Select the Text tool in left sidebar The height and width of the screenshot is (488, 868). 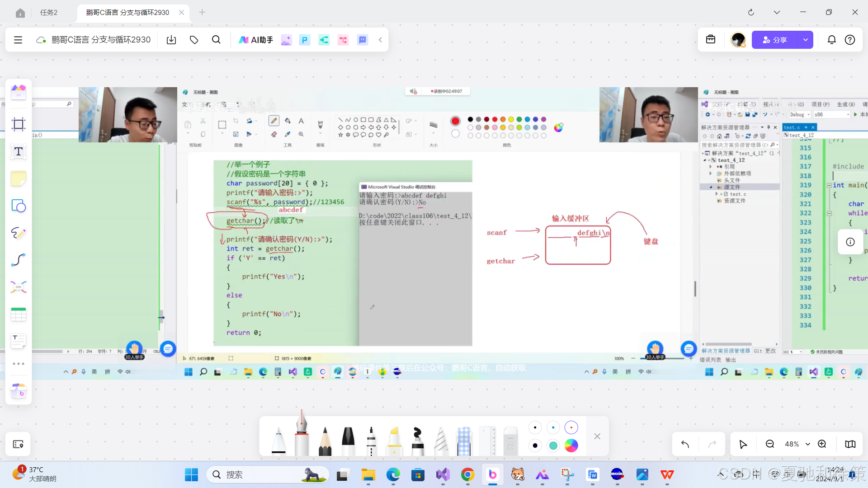[x=19, y=152]
